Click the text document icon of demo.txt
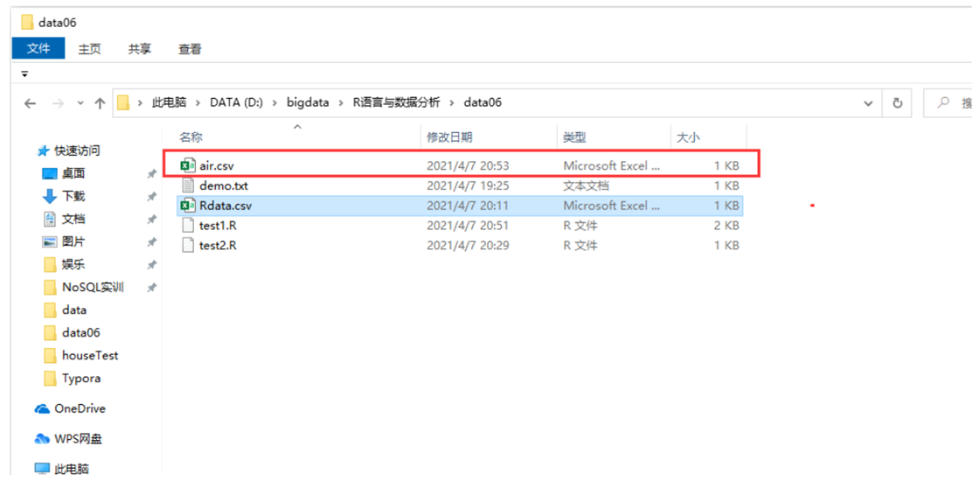Image resolution: width=980 pixels, height=481 pixels. click(x=187, y=185)
